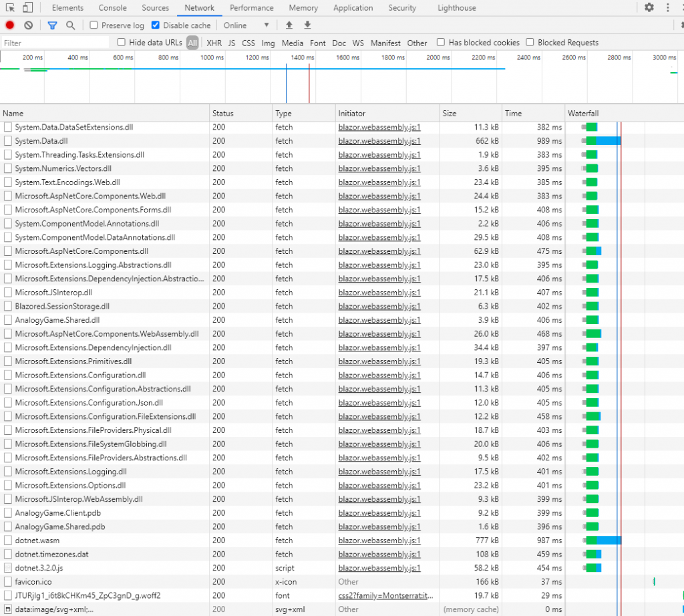Uncheck the Disable cache checkbox
This screenshot has width=684, height=616.
click(156, 25)
